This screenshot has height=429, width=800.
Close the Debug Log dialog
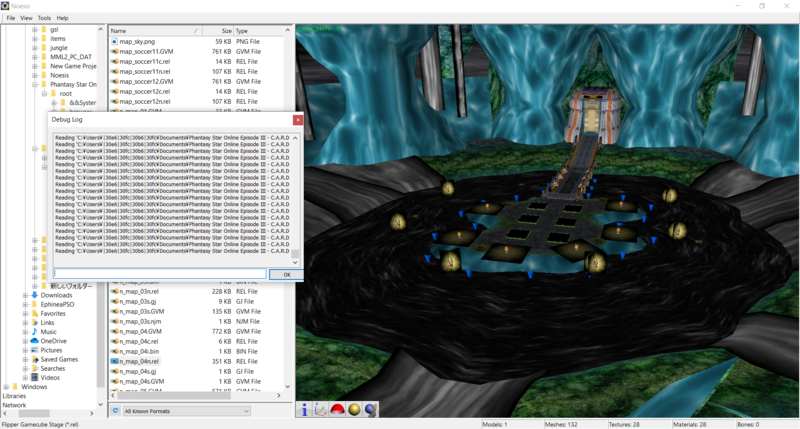[297, 119]
